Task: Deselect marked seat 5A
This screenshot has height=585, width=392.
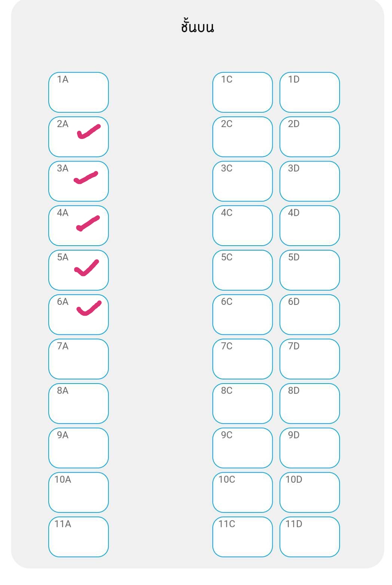Action: click(x=78, y=270)
